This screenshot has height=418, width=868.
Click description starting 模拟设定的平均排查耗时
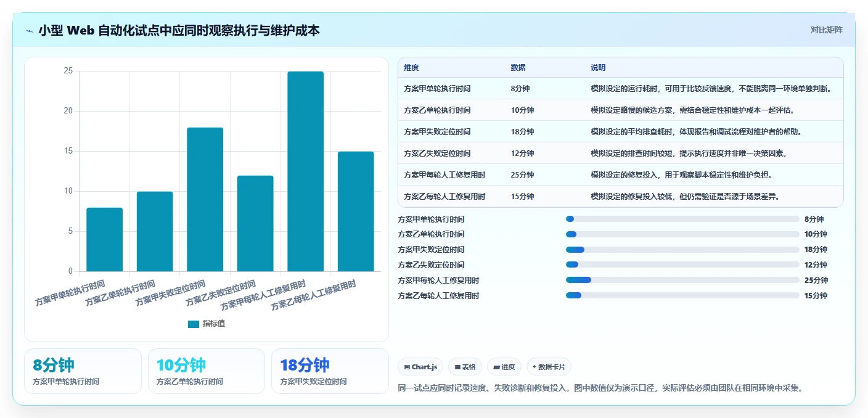coord(697,132)
